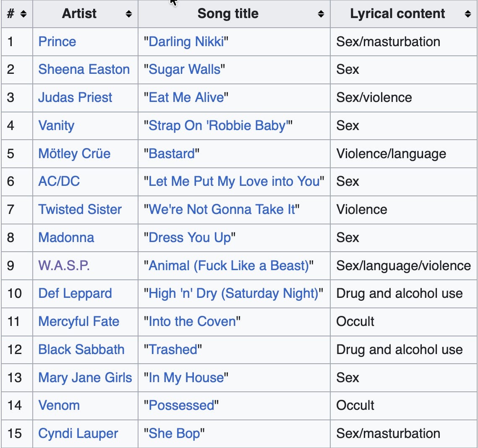Open the "Eat Me Alive" link

[x=186, y=97]
